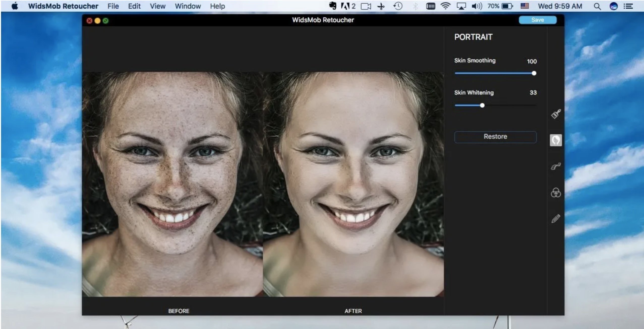Click the Restore button
This screenshot has height=329, width=644.
(495, 137)
